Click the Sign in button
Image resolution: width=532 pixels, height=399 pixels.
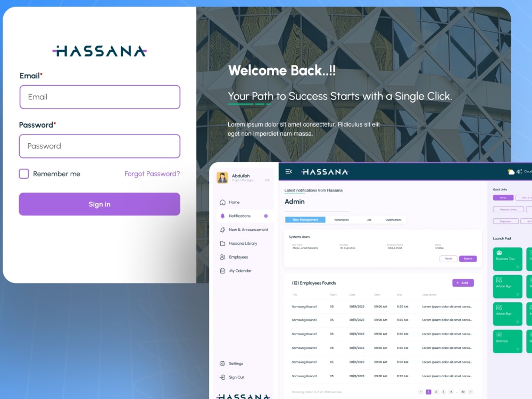click(99, 204)
